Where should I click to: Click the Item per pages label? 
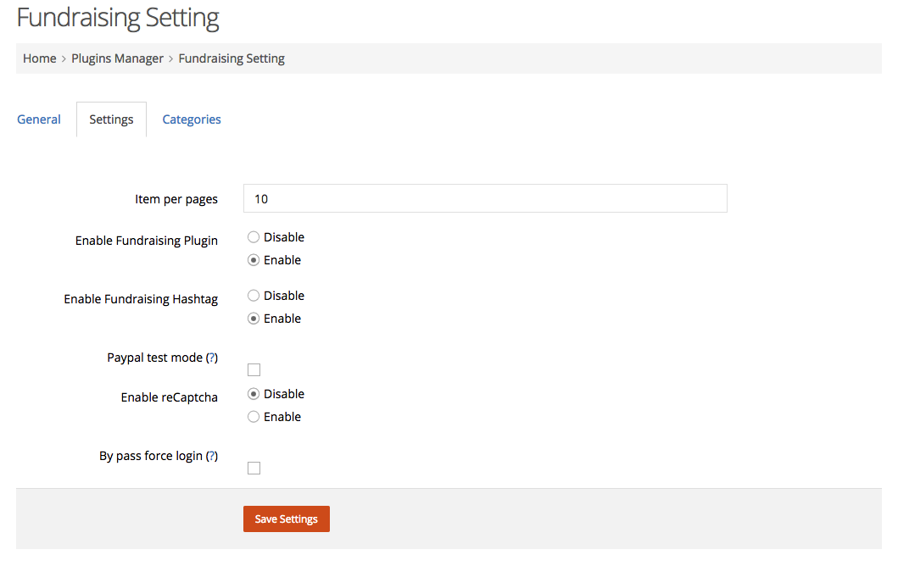(x=176, y=199)
